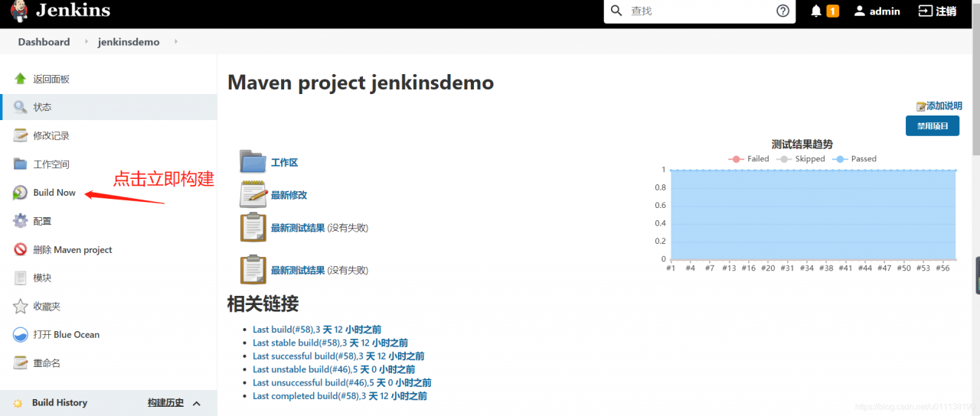Click the modules document icon
980x416 pixels.
click(x=21, y=278)
